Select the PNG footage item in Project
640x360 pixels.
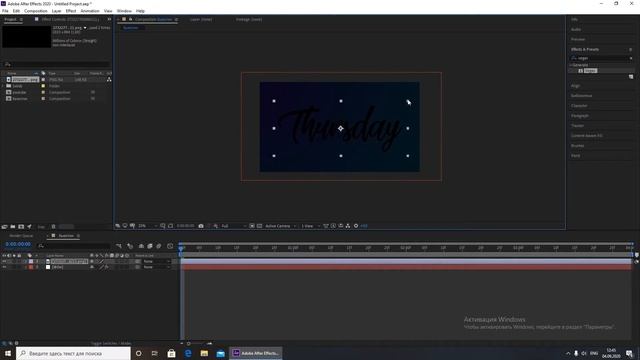point(24,80)
